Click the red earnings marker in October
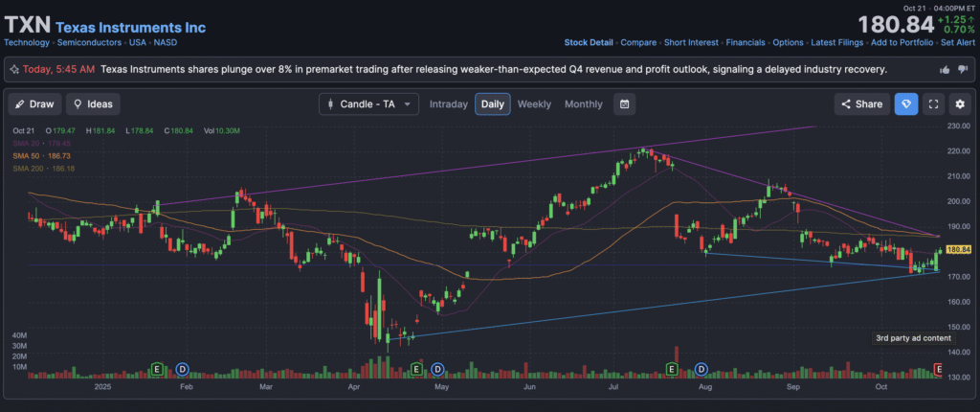This screenshot has height=412, width=980. pyautogui.click(x=938, y=369)
